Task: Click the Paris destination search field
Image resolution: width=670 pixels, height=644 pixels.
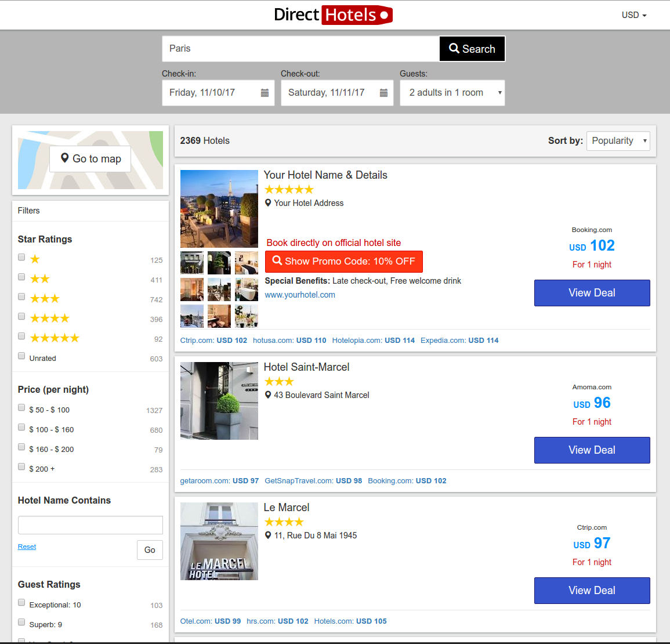Action: [x=300, y=49]
